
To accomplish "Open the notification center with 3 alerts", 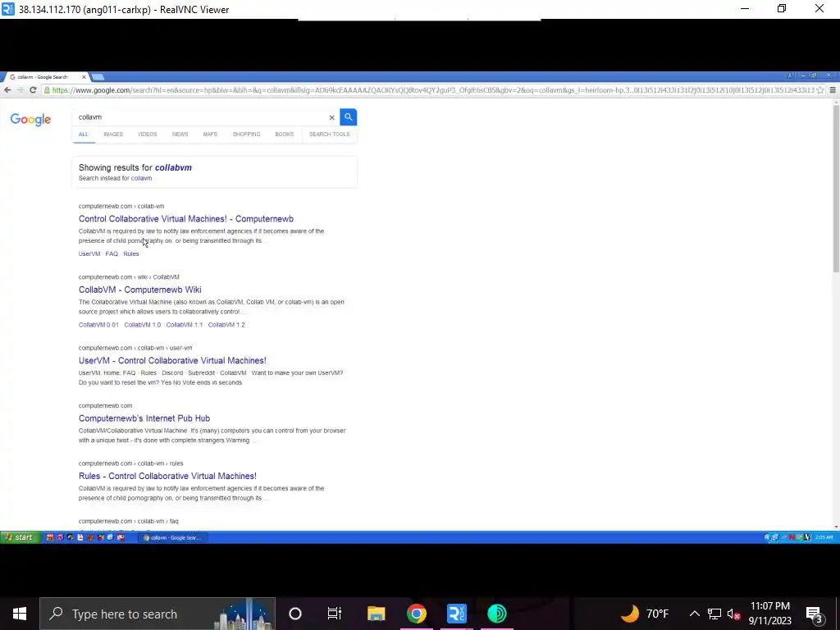I will [815, 614].
